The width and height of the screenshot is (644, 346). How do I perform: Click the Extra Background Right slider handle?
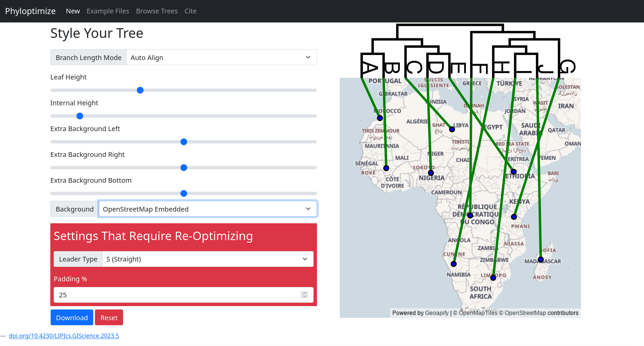(184, 168)
